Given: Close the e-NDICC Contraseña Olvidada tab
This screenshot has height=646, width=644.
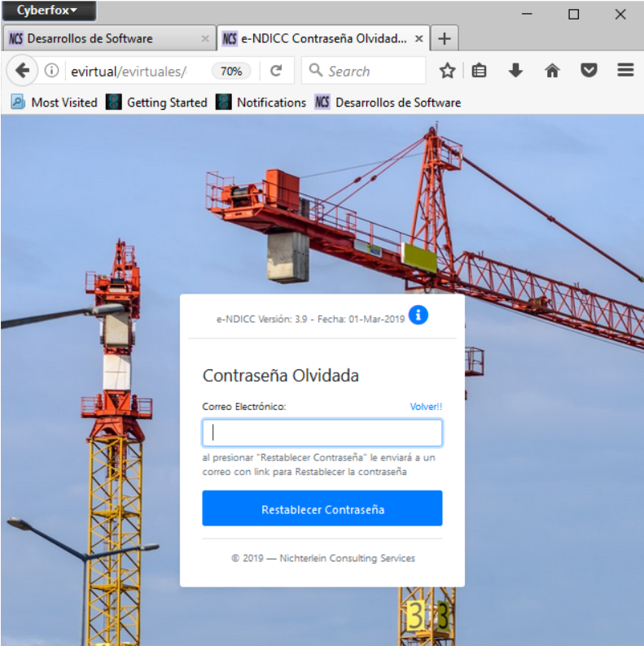Looking at the screenshot, I should (x=419, y=38).
